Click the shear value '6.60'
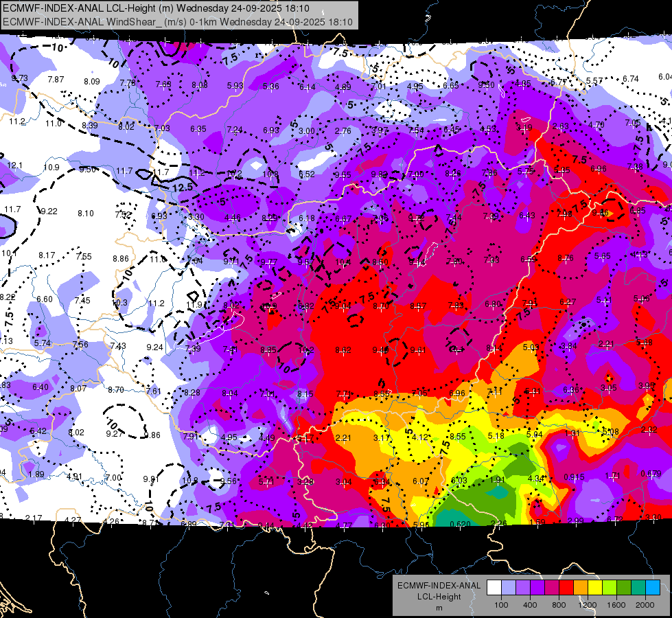672x618 pixels. pos(45,299)
